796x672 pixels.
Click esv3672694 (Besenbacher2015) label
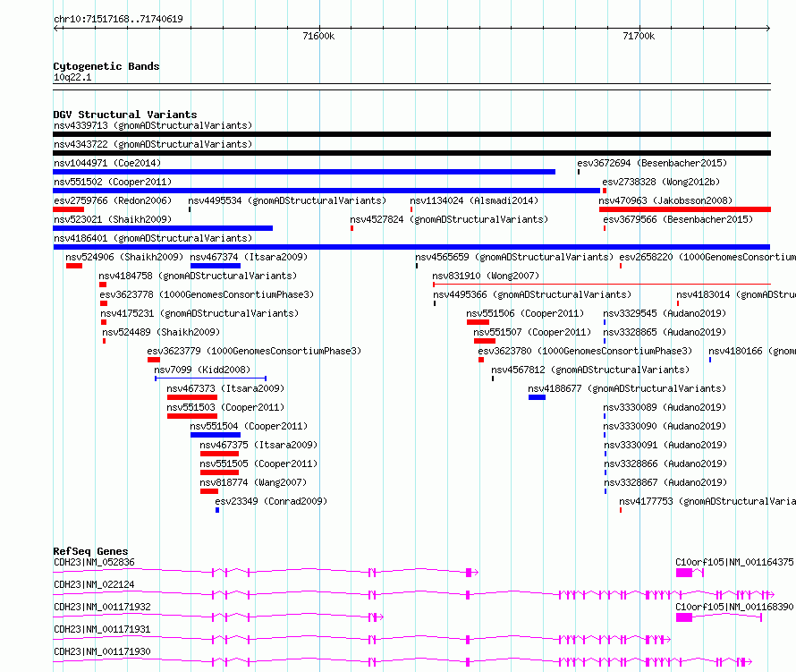pos(652,163)
